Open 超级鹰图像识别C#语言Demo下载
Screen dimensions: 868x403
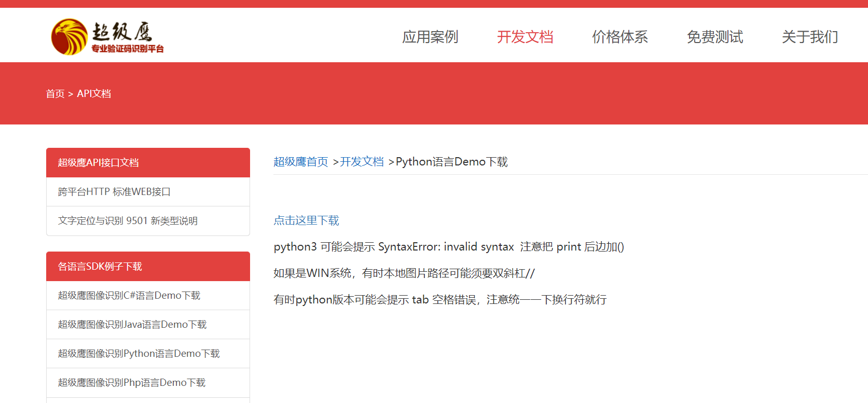click(148, 296)
